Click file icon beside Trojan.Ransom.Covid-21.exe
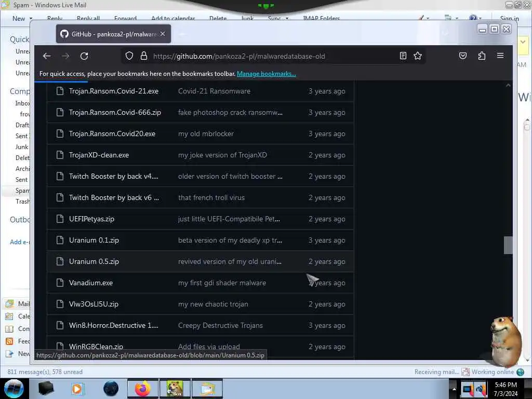The width and height of the screenshot is (532, 399). tap(60, 91)
